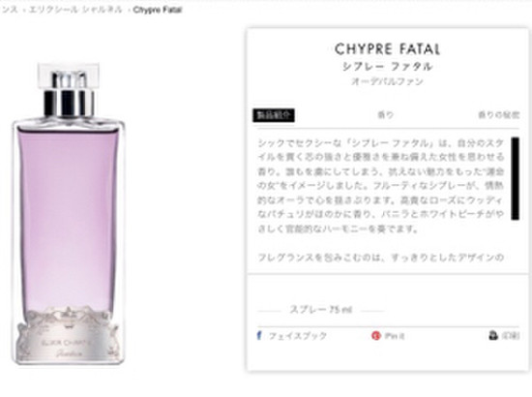The width and height of the screenshot is (532, 397).
Task: Click the red Pinterest icon
Action: pos(376,336)
